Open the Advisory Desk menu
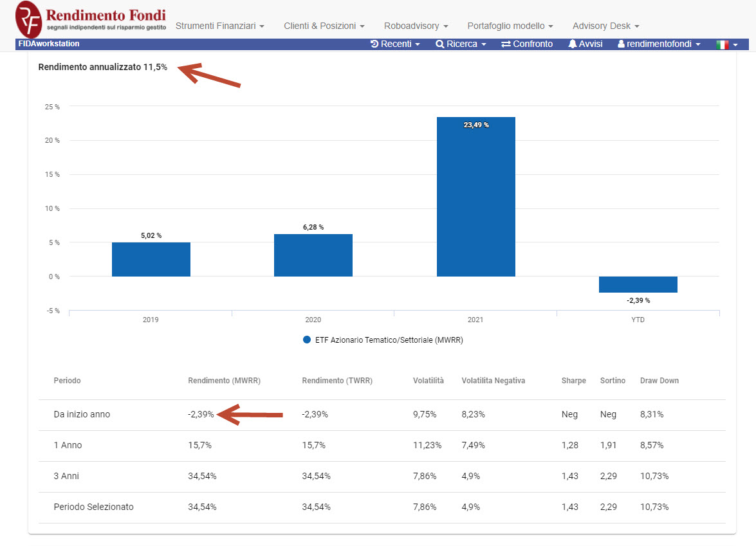Image resolution: width=756 pixels, height=546 pixels. (x=605, y=26)
